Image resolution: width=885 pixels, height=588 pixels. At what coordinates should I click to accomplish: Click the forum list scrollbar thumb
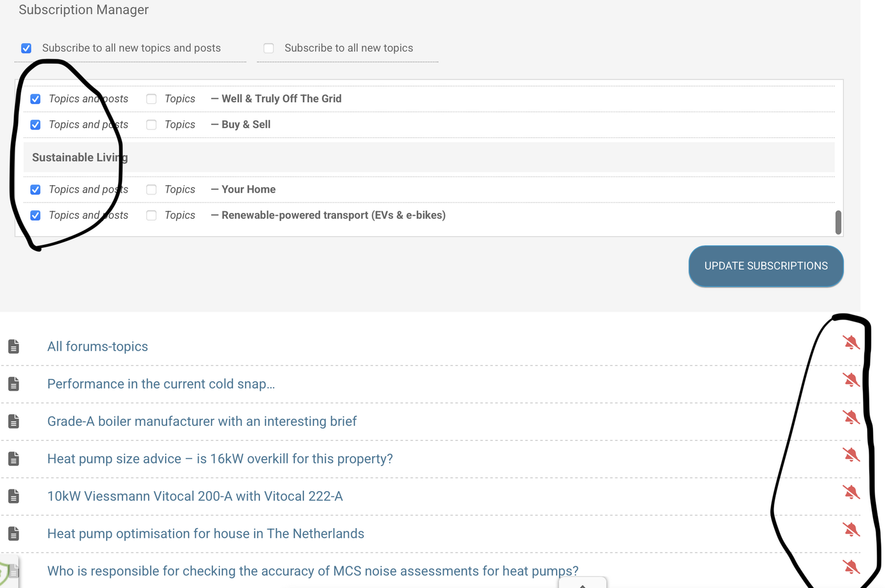coord(838,222)
